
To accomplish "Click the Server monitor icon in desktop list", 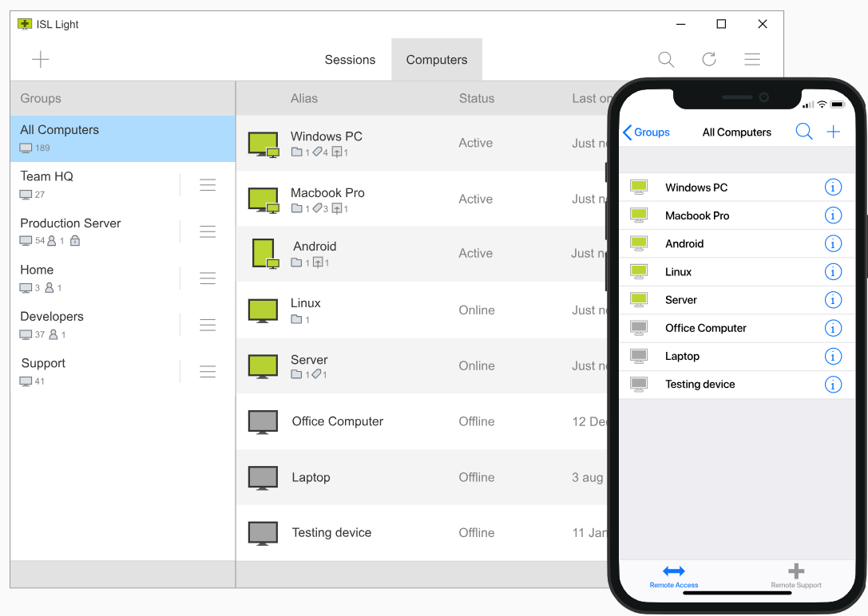I will (x=263, y=366).
